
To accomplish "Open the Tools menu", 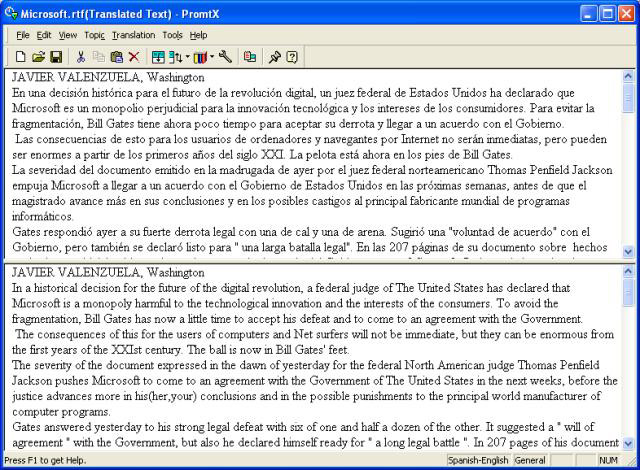I will coord(172,35).
